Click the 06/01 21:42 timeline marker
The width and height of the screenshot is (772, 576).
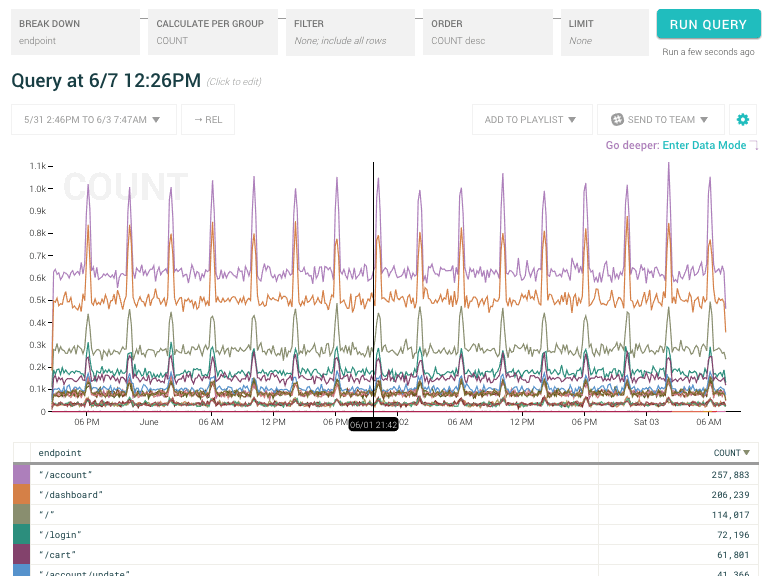click(373, 425)
